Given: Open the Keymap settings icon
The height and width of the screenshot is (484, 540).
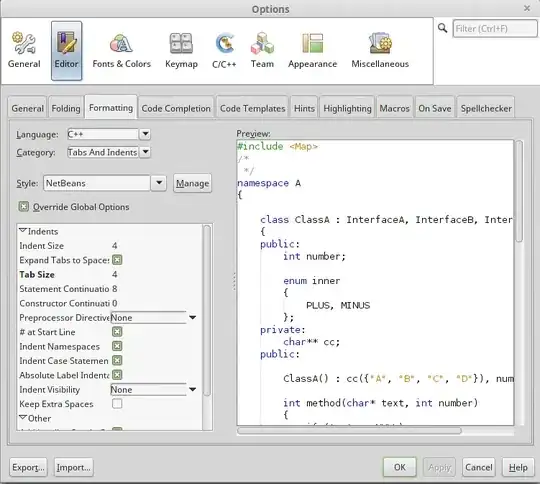Looking at the screenshot, I should 181,51.
